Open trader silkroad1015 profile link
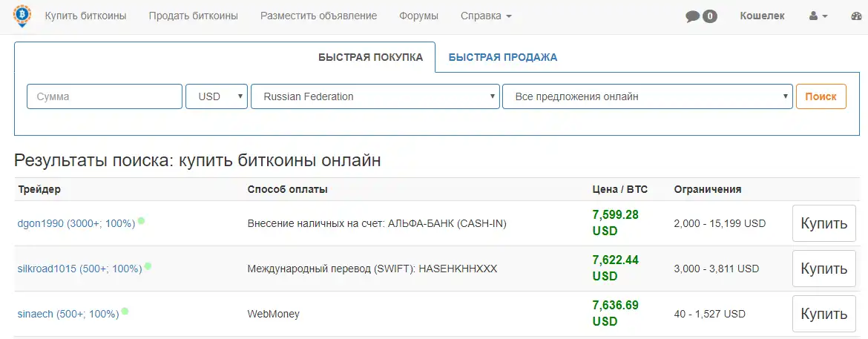This screenshot has height=339, width=868. coord(79,269)
